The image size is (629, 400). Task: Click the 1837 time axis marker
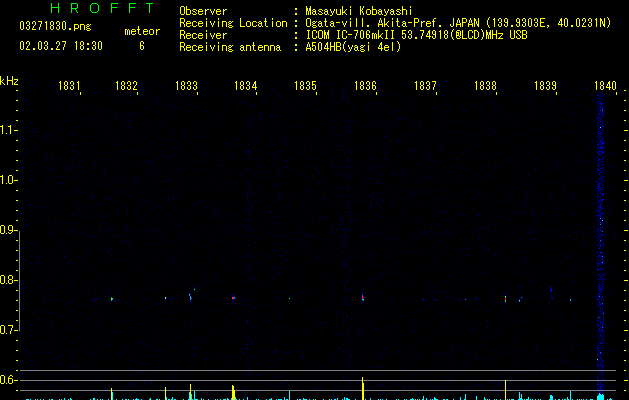tap(425, 86)
